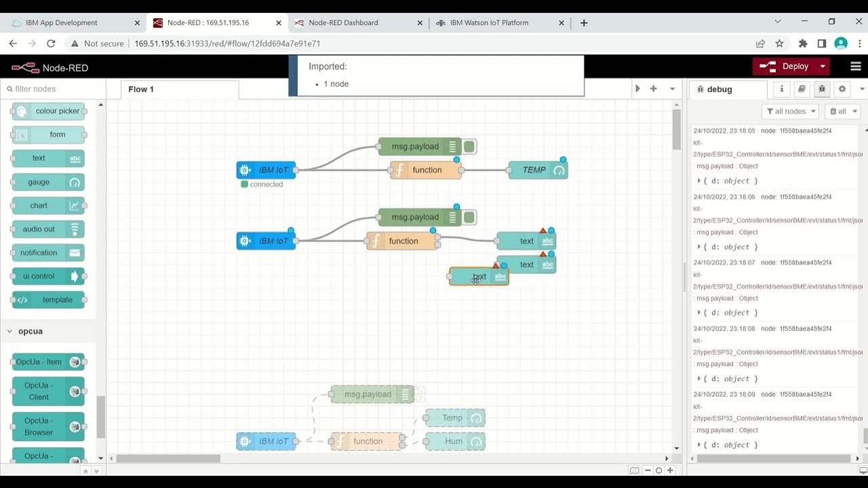Switch to Node-RED Dashboard browser tab

coord(357,22)
